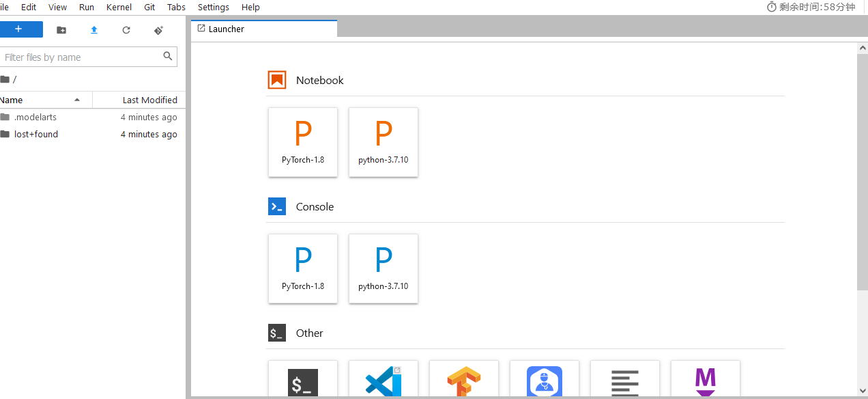Open the Settings menu
Viewport: 868px width, 399px height.
(x=214, y=7)
